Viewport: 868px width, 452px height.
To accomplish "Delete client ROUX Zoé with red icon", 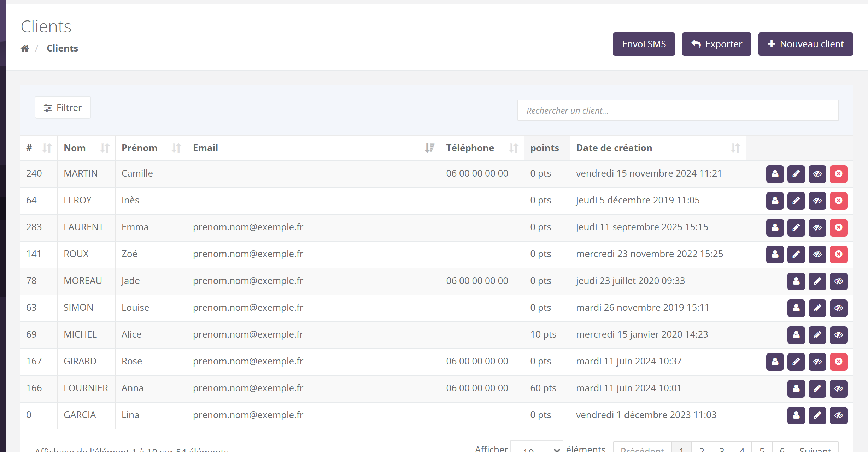I will tap(838, 254).
